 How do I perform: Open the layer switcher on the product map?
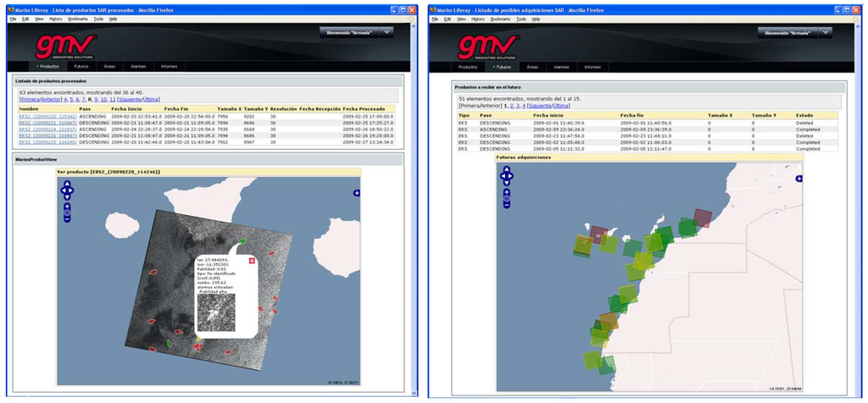[357, 193]
